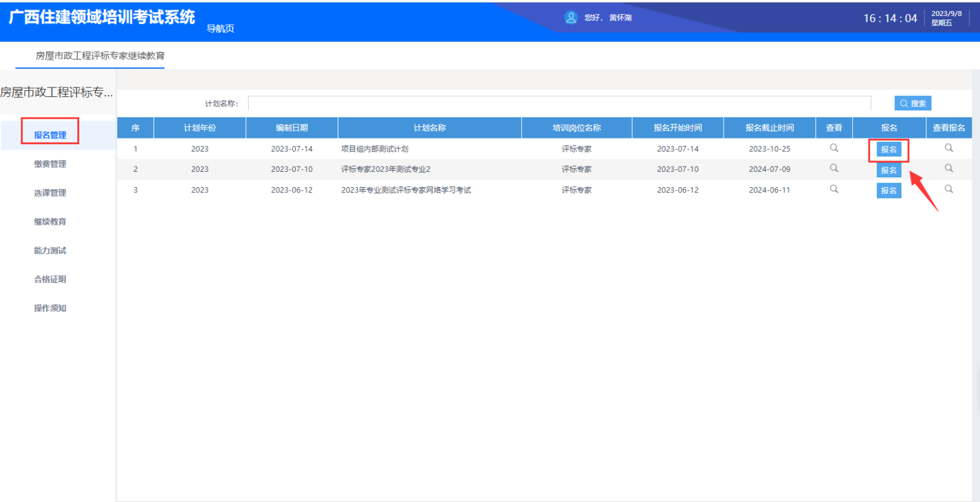Image resolution: width=980 pixels, height=502 pixels.
Task: Open 查看报名 magnifier for row 2
Action: point(948,168)
